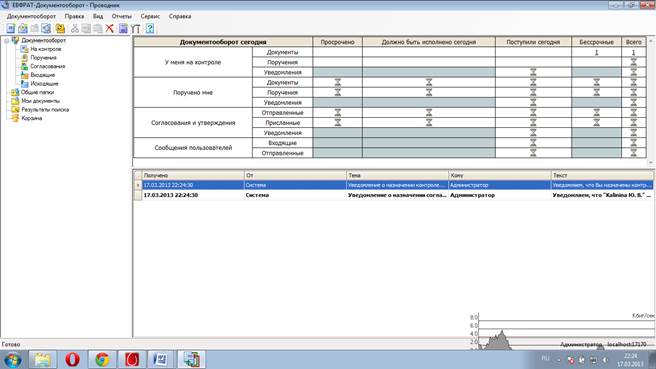The height and width of the screenshot is (369, 656).
Task: Click Корзина recycle folder icon
Action: [15, 118]
